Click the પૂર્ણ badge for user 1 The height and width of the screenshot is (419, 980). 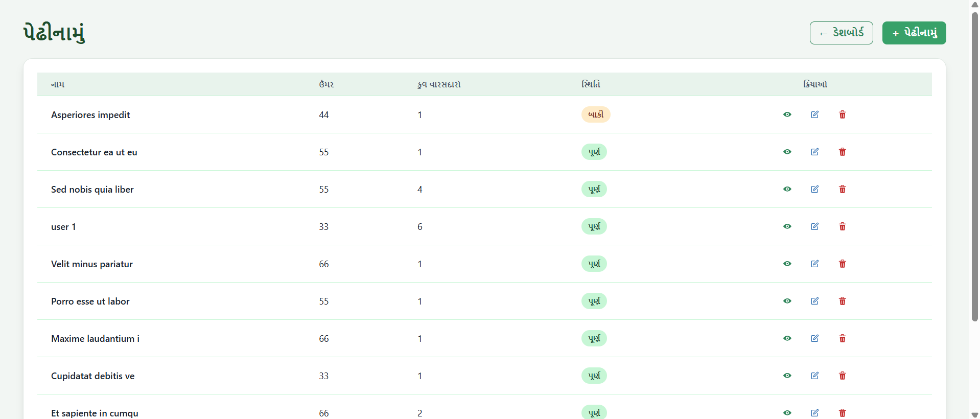[594, 226]
